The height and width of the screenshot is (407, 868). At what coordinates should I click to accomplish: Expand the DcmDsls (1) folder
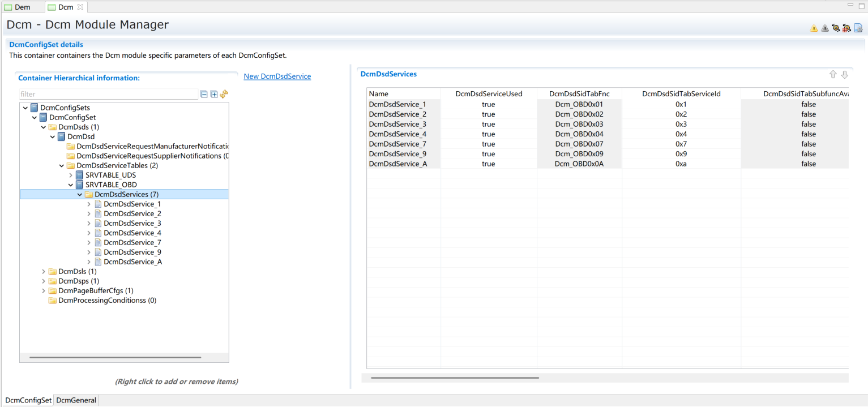pyautogui.click(x=44, y=272)
